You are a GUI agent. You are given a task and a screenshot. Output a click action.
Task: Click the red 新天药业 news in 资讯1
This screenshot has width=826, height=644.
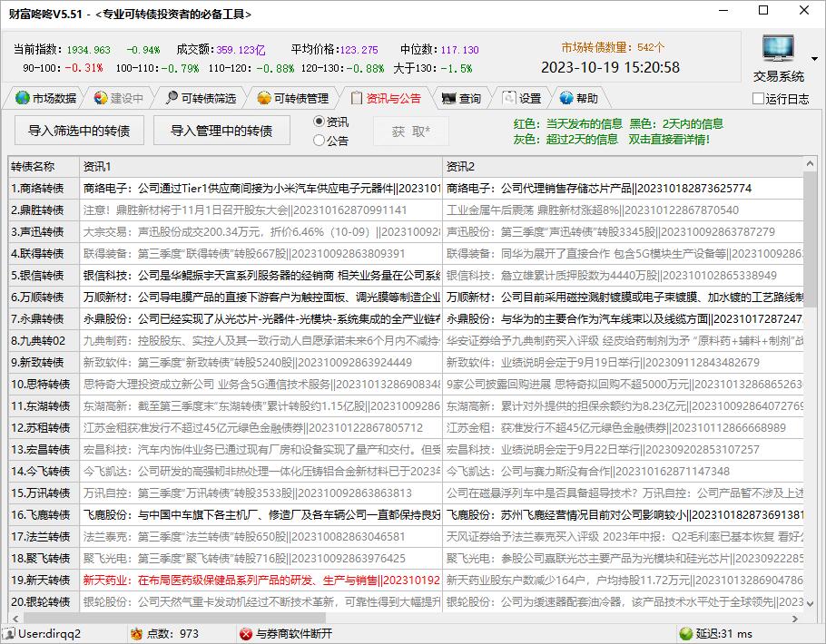coord(261,581)
